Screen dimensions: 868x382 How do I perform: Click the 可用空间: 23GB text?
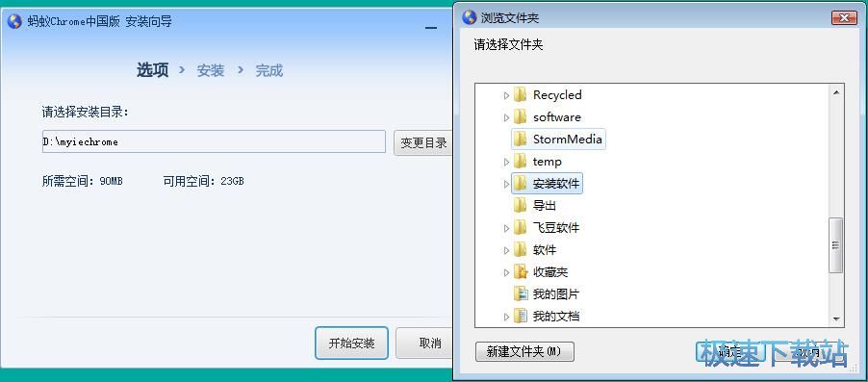pos(203,181)
